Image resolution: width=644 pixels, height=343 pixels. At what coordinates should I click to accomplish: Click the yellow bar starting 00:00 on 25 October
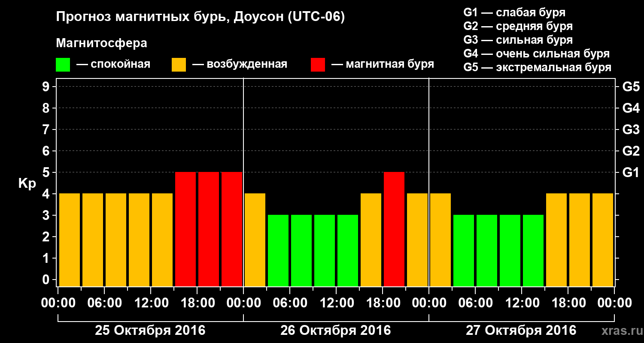[x=70, y=240]
